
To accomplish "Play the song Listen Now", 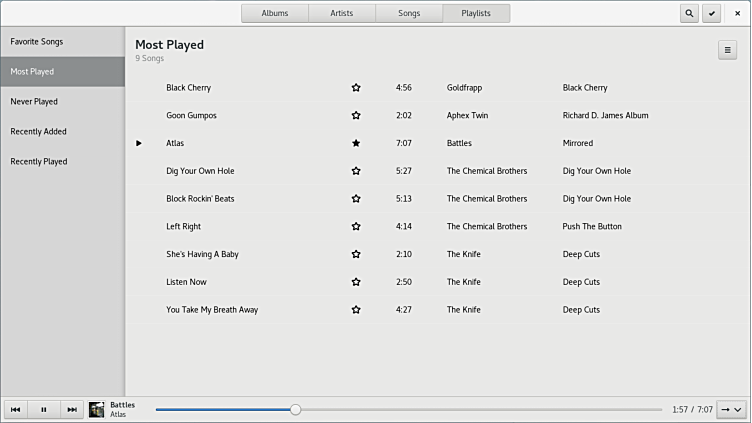I will click(187, 282).
